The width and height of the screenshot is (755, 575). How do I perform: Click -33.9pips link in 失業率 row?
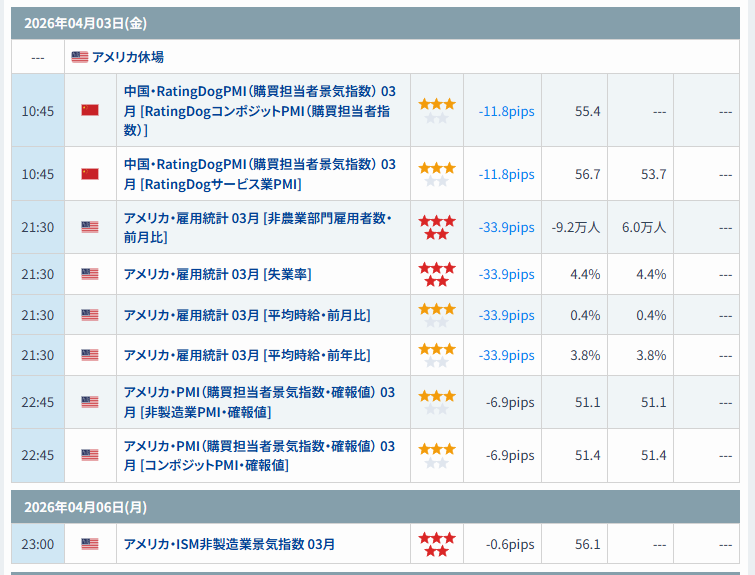(x=506, y=274)
